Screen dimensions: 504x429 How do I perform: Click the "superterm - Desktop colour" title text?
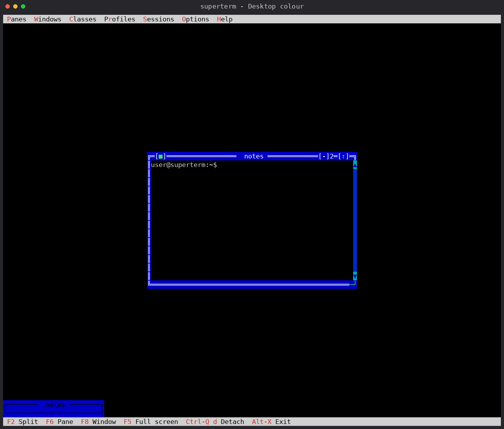click(252, 6)
